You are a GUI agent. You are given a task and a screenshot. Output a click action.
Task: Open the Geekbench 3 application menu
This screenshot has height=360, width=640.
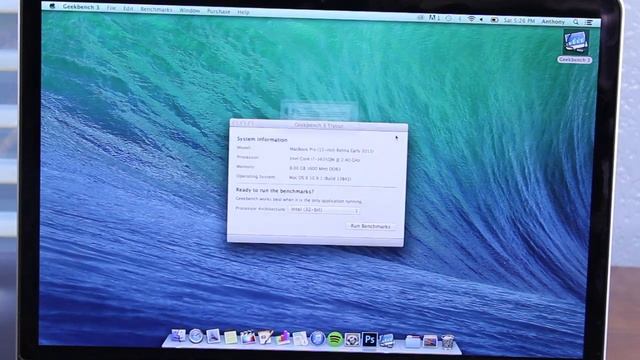81,7
